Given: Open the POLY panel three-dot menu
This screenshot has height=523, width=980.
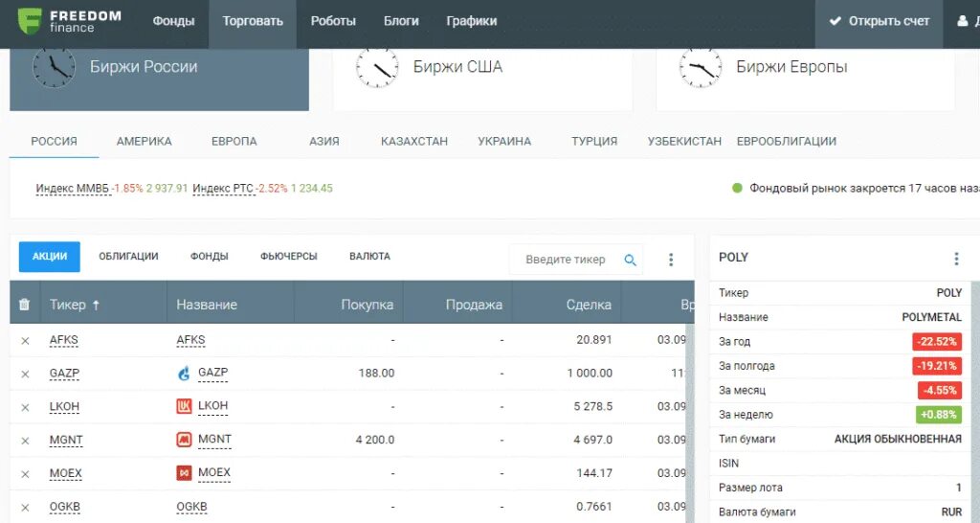Looking at the screenshot, I should coord(956,259).
